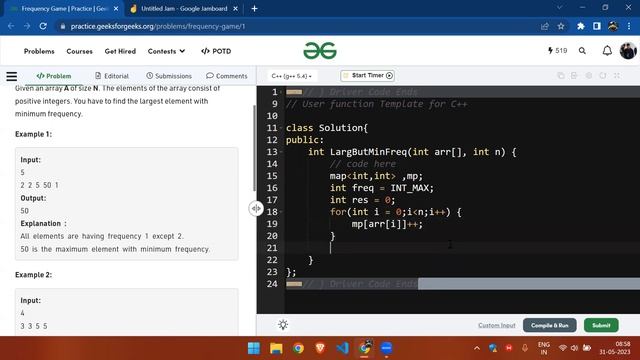Switch to the Editorial tab

pos(111,76)
